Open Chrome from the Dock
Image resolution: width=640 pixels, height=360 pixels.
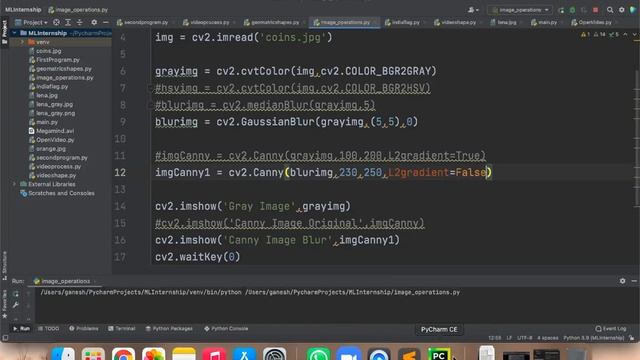(123, 354)
